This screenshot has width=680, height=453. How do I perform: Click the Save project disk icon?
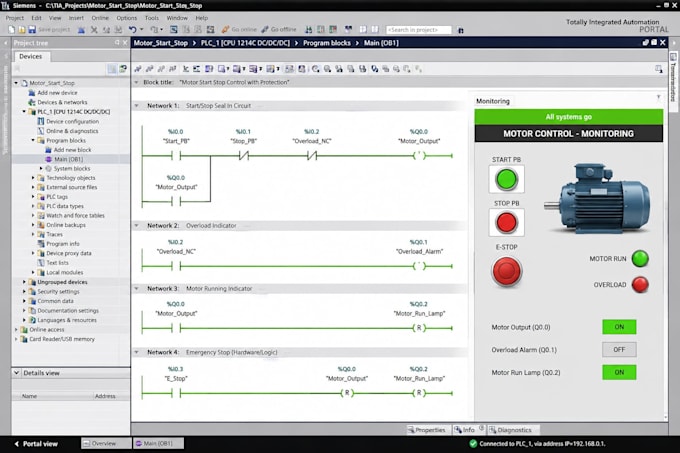pos(32,29)
